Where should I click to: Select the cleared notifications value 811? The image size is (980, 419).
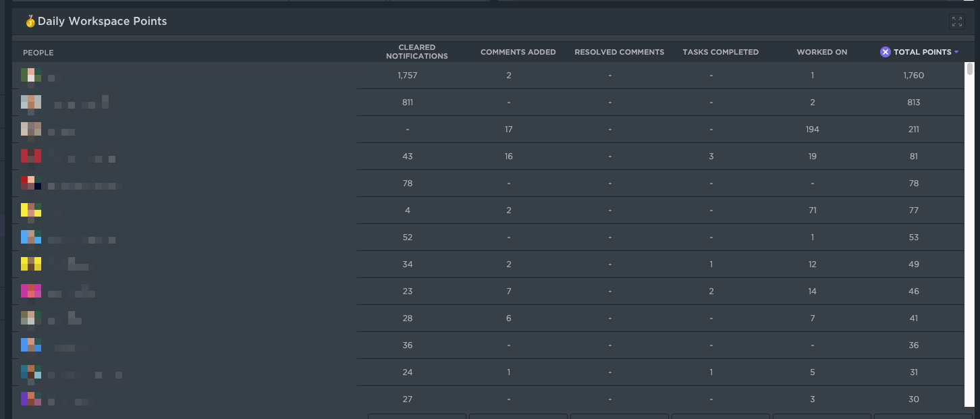(x=408, y=103)
